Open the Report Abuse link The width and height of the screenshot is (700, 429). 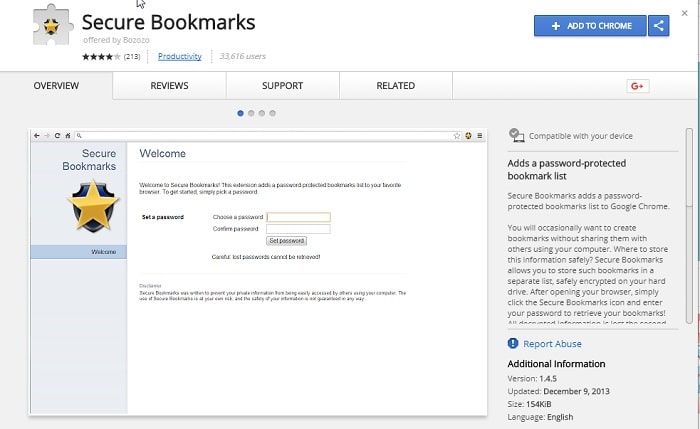coord(552,344)
